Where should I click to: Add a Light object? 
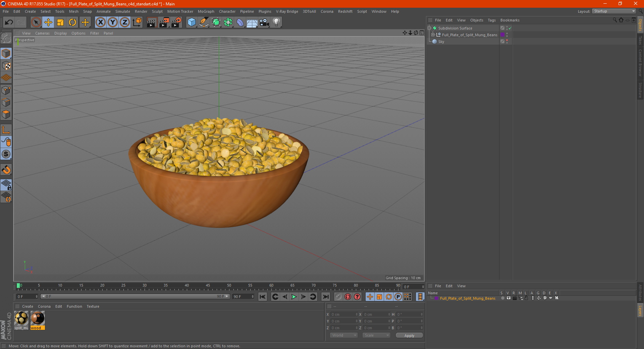(x=276, y=22)
